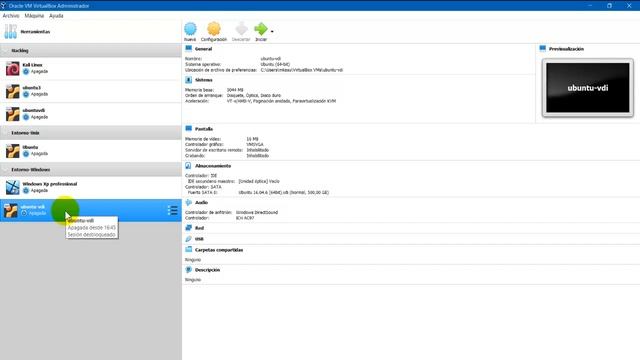Click the Pantalla section icon
Viewport: 640px width, 360px height.
(x=189, y=129)
